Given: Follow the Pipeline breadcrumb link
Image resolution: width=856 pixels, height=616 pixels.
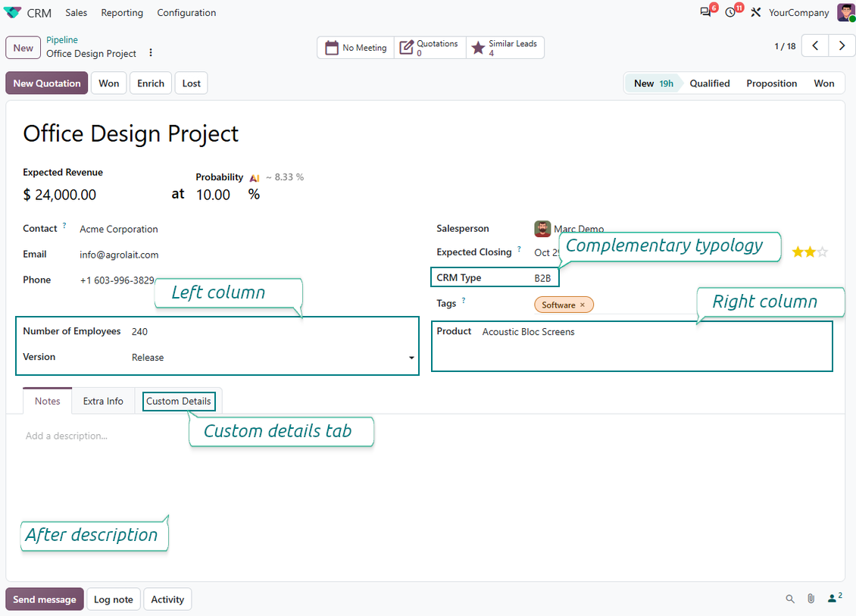Looking at the screenshot, I should (61, 40).
